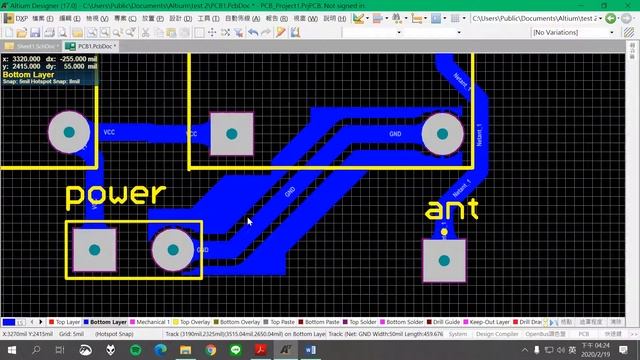This screenshot has height=360, width=640.
Task: Click the Undo arrow icon
Action: point(253,32)
